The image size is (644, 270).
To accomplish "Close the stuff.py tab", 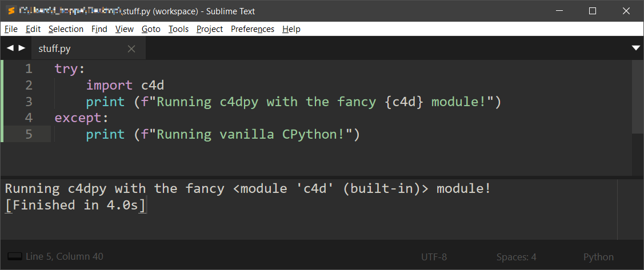I will pos(131,49).
